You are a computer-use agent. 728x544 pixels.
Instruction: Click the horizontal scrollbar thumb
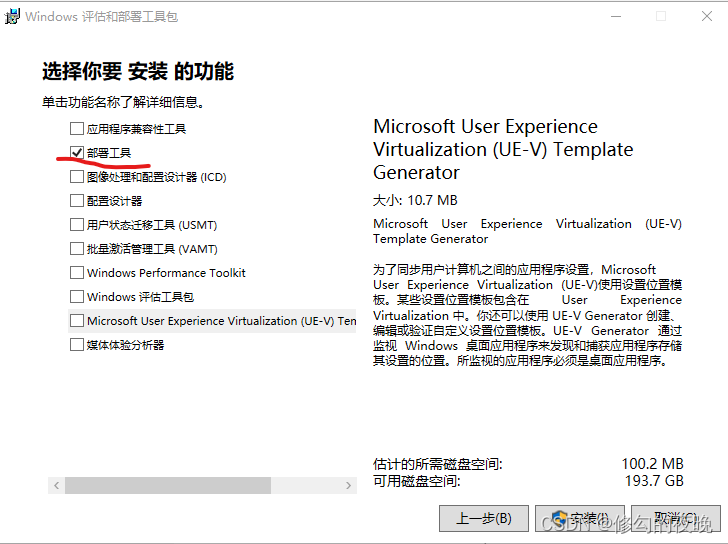pos(168,486)
